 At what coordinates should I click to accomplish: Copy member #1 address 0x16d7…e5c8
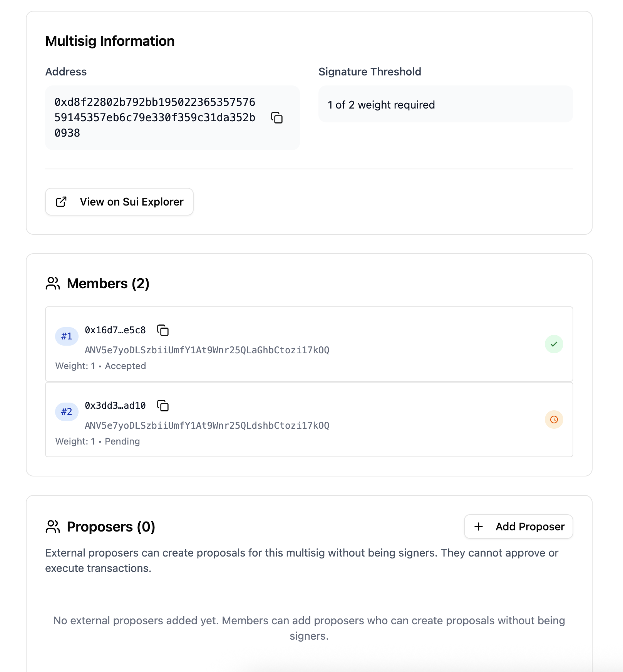163,330
